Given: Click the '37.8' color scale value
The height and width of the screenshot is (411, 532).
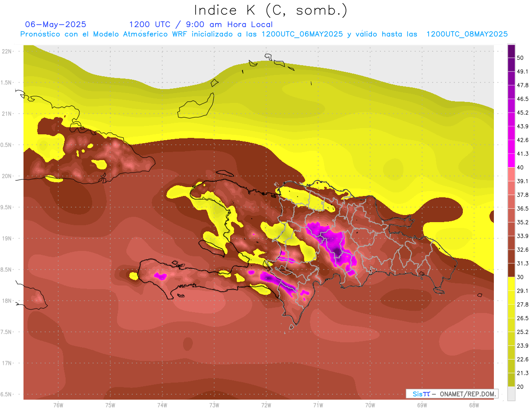Looking at the screenshot, I should [523, 195].
